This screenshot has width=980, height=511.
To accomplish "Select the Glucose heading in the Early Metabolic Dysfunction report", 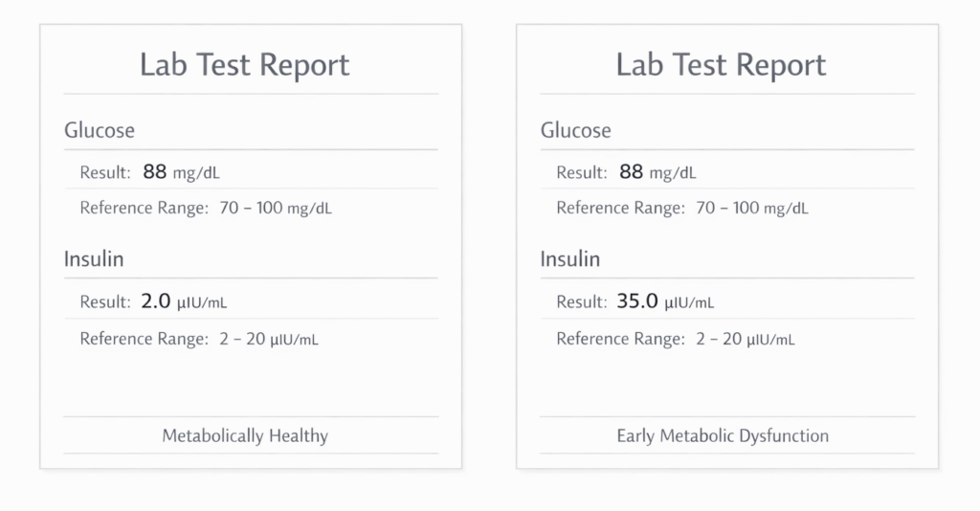I will (575, 130).
